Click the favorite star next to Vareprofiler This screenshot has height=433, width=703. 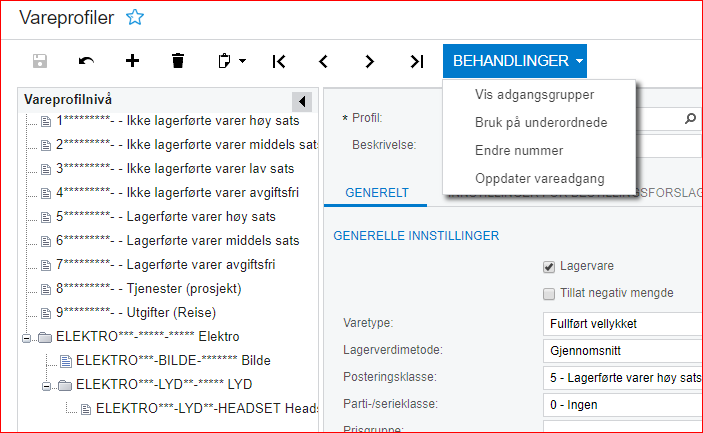pyautogui.click(x=135, y=17)
